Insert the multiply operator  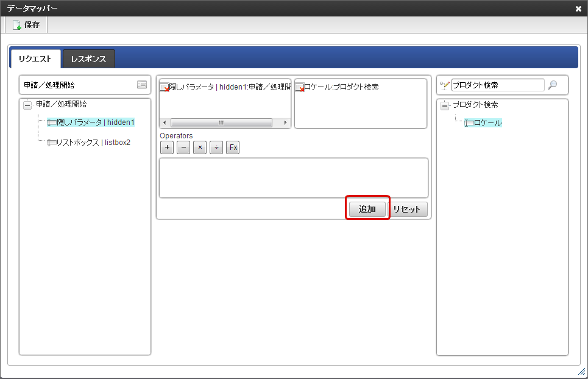[200, 147]
